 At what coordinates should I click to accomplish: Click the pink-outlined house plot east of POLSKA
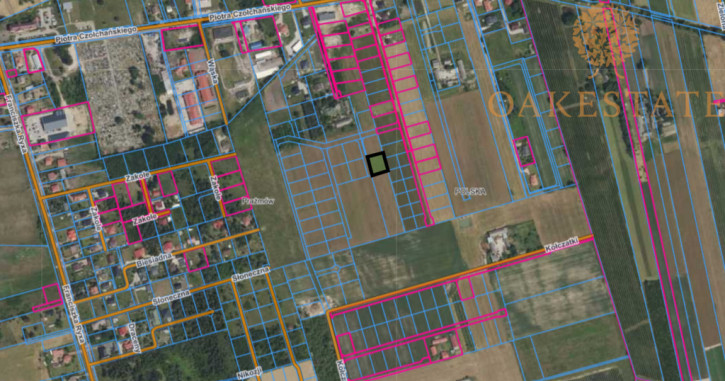(524, 152)
